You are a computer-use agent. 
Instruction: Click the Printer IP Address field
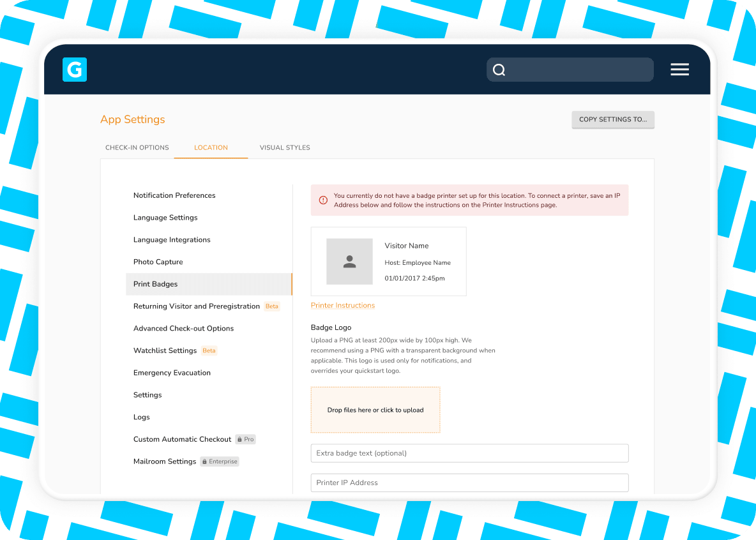pos(469,483)
